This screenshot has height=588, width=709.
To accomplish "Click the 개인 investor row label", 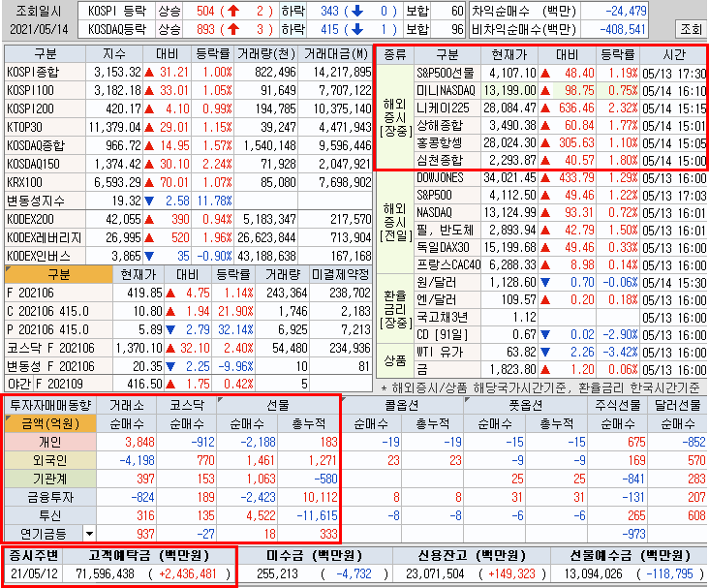I will 50,443.
